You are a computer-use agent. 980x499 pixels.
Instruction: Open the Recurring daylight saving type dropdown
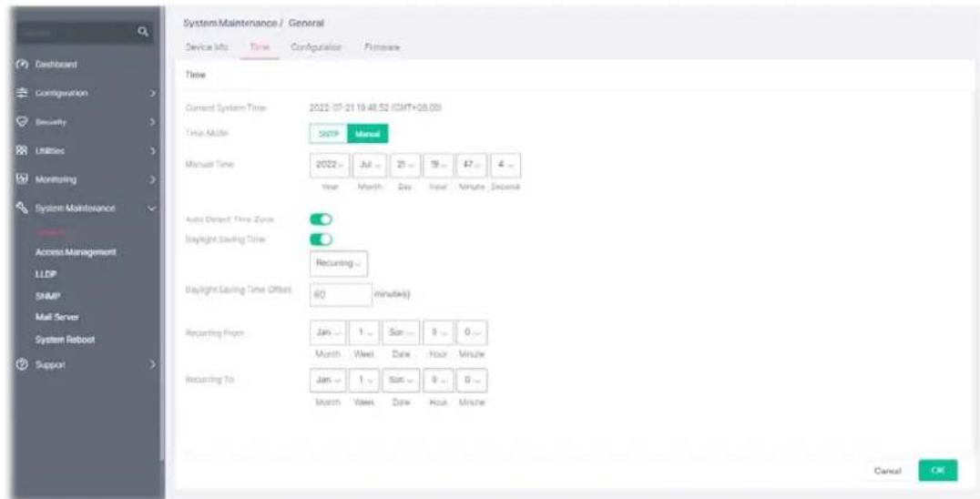click(x=339, y=263)
